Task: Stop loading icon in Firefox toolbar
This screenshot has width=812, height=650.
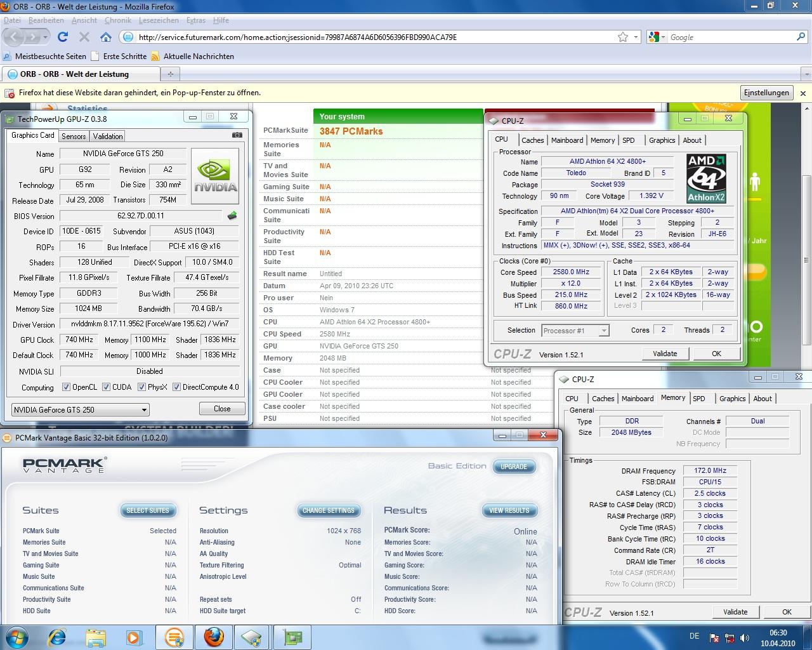Action: (84, 37)
